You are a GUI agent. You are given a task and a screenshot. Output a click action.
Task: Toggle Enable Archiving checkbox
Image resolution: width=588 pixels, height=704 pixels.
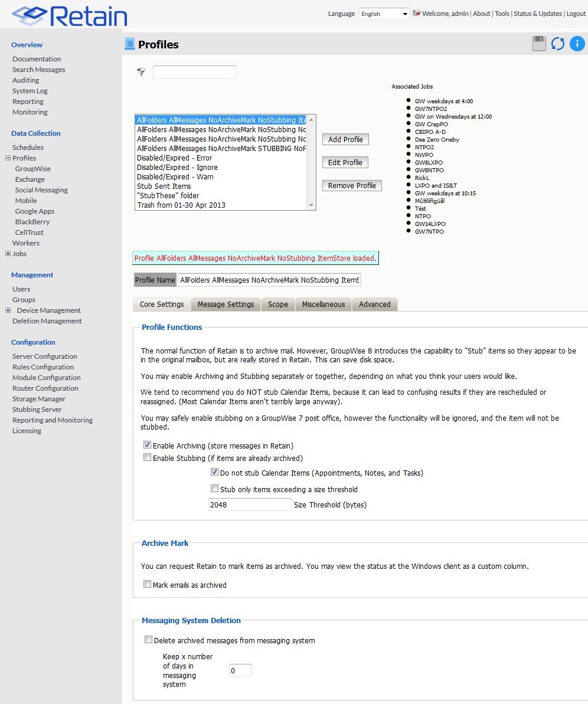tap(147, 445)
